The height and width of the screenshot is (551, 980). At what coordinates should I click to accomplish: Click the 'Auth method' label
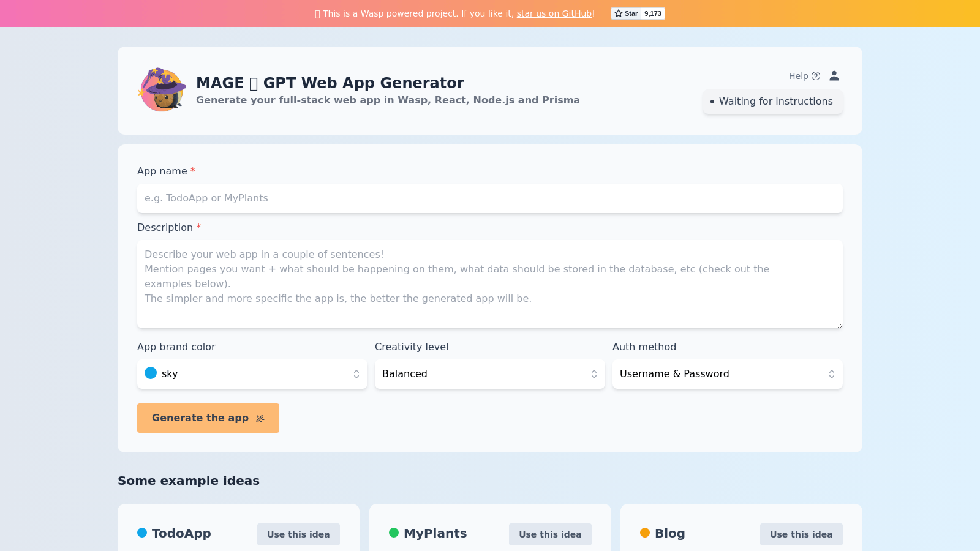(x=644, y=347)
